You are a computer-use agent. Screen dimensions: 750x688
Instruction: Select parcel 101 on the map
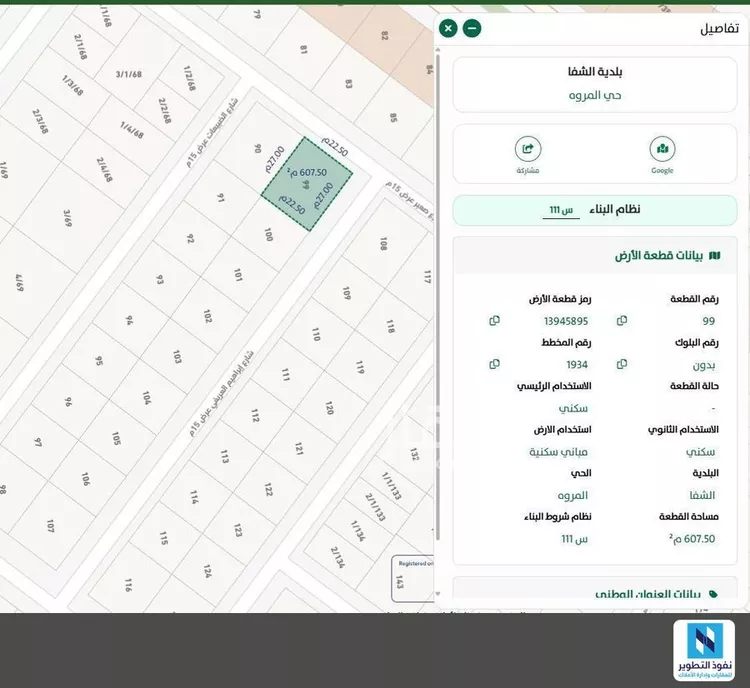[x=238, y=275]
